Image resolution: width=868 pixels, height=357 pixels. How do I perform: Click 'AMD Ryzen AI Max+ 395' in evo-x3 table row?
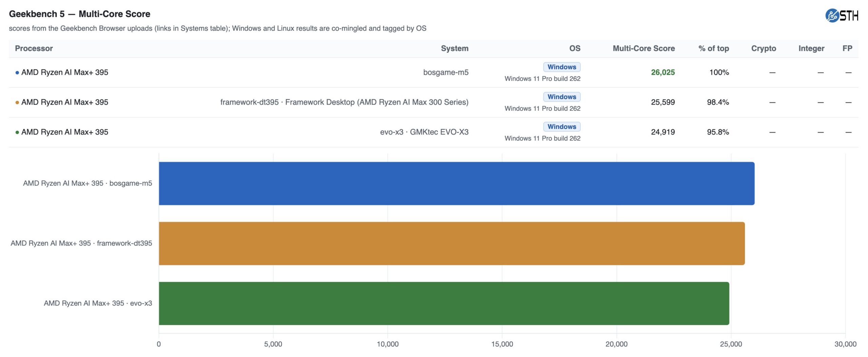pos(65,132)
